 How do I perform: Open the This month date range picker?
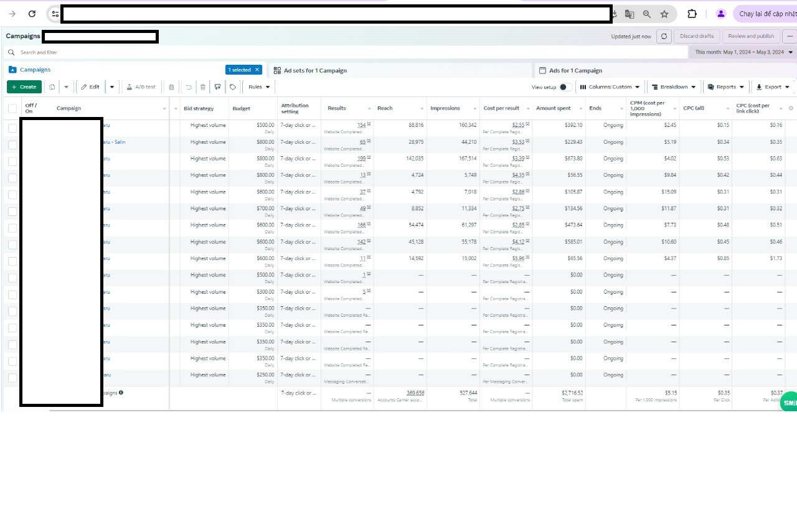pyautogui.click(x=743, y=52)
